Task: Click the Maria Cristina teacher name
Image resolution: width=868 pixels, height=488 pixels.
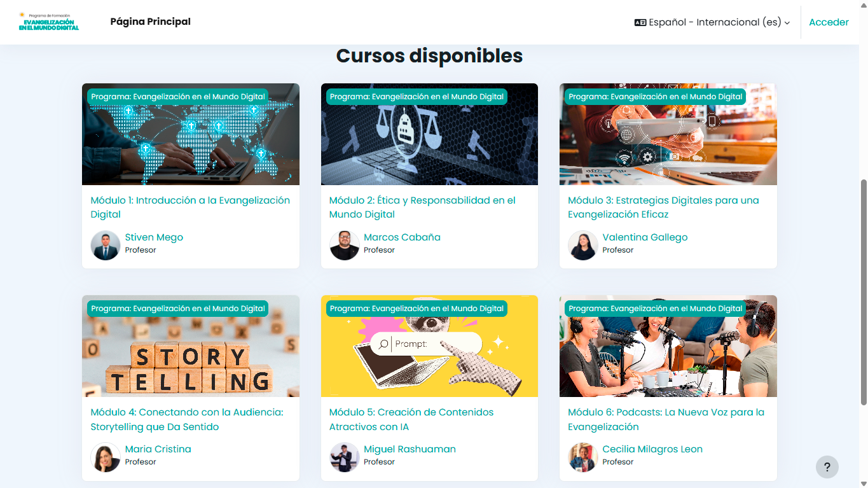Action: click(x=158, y=449)
